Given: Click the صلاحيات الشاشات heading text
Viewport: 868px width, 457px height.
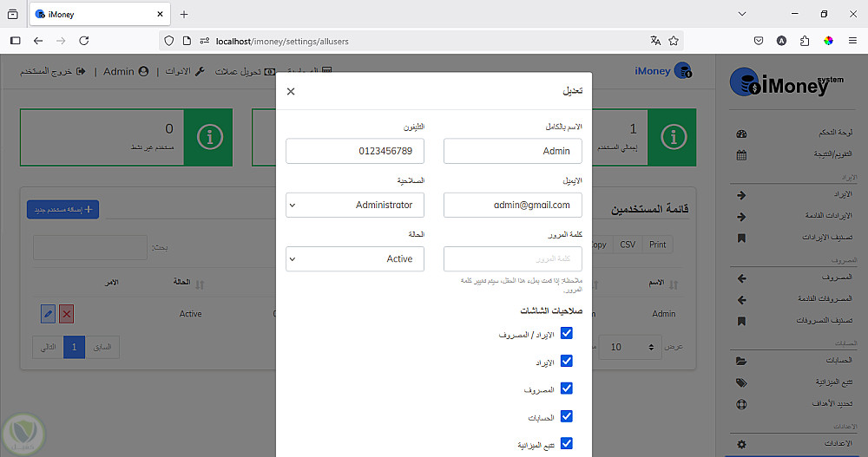Looking at the screenshot, I should (551, 311).
